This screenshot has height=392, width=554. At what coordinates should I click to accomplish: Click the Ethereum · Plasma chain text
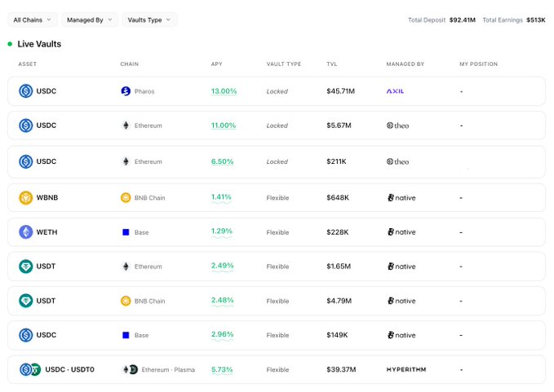click(x=168, y=369)
